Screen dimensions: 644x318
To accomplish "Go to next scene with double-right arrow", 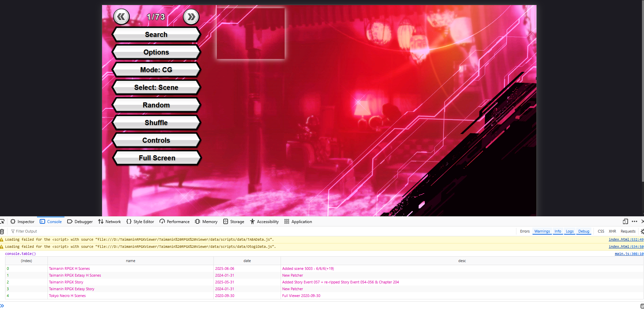I will pos(191,17).
